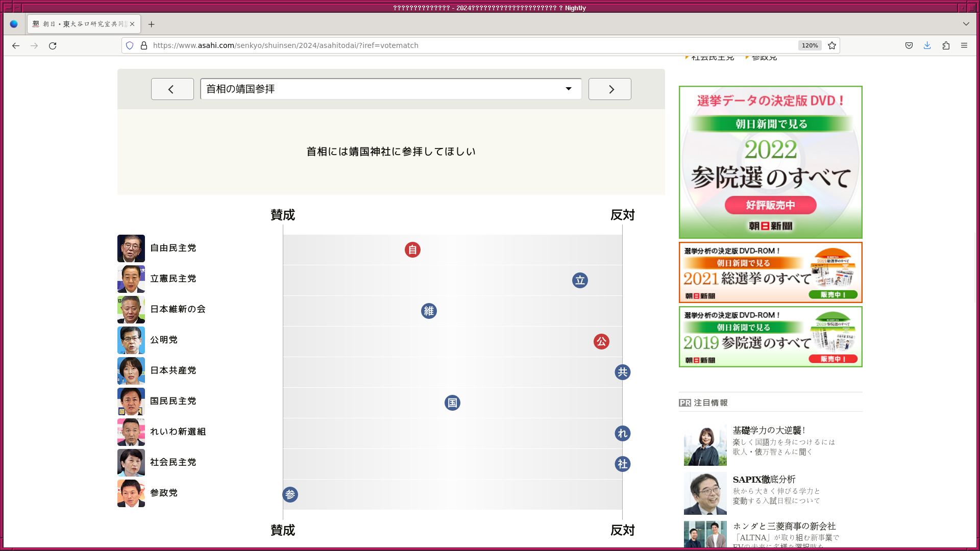Select the 公明党 party name
This screenshot has width=980, height=551.
164,340
